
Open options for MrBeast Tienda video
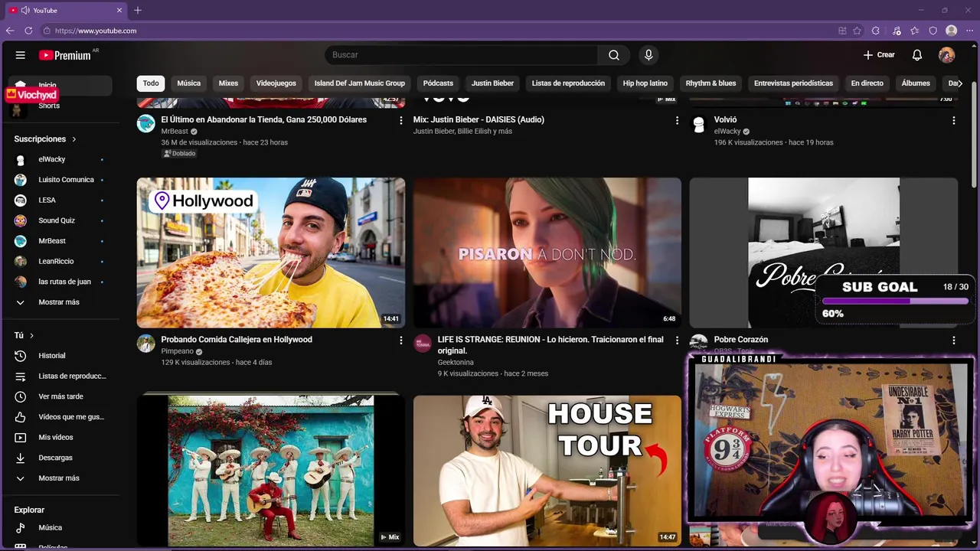pos(400,120)
